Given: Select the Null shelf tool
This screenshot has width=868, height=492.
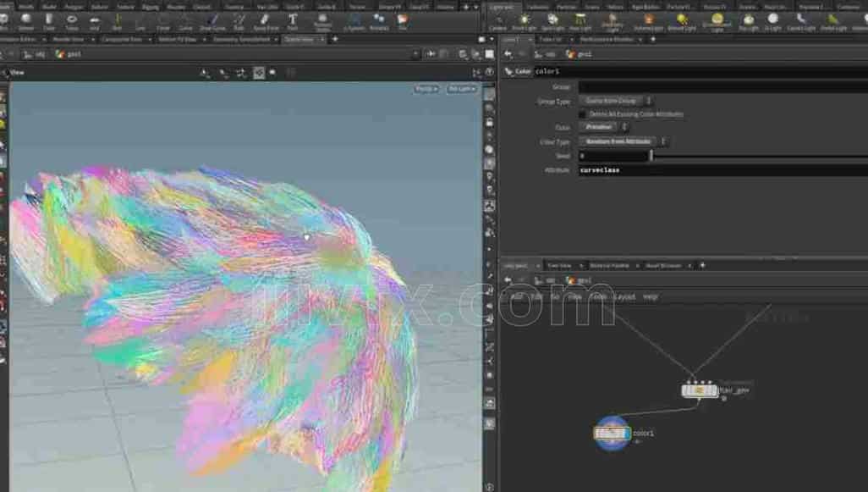Looking at the screenshot, I should pyautogui.click(x=118, y=21).
